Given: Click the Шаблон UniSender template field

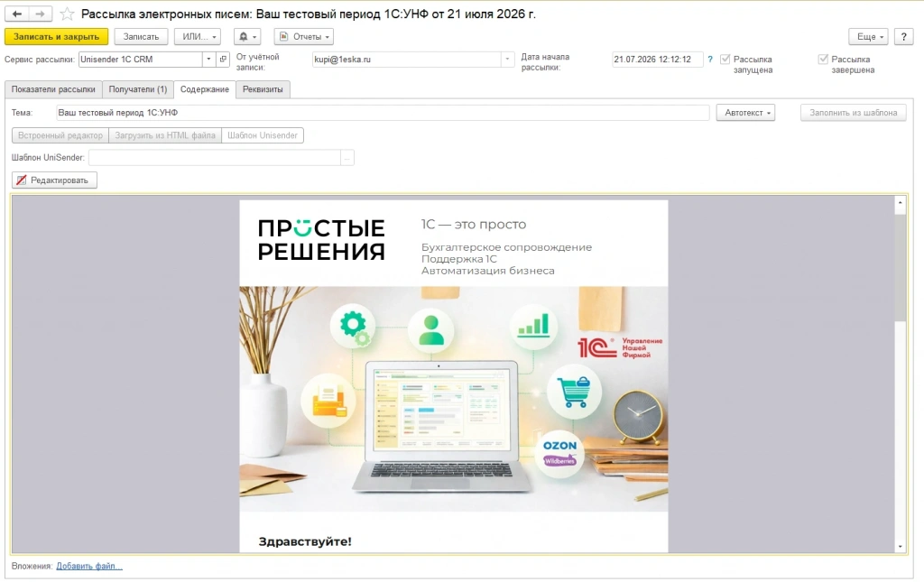Looking at the screenshot, I should (215, 158).
